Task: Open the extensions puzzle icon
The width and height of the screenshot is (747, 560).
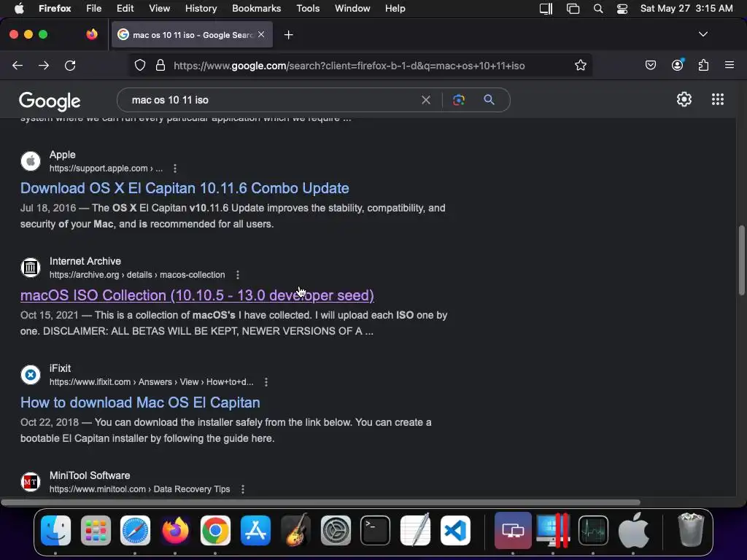Action: click(704, 65)
